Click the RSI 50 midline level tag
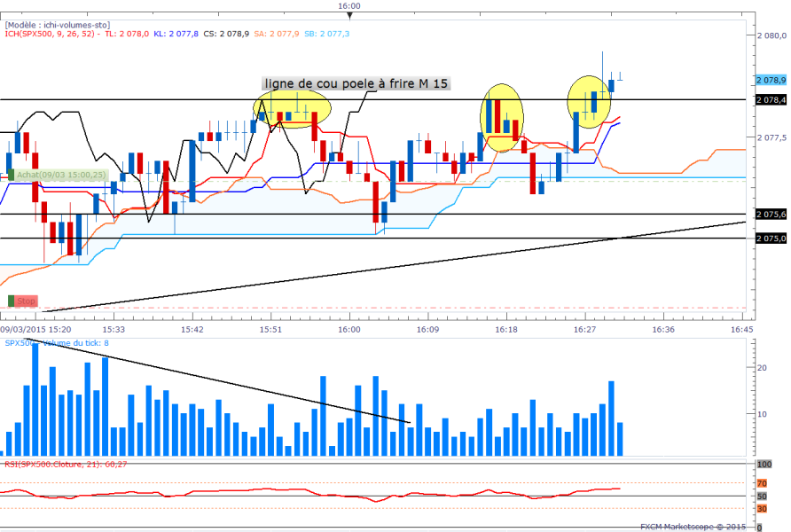 click(x=761, y=496)
